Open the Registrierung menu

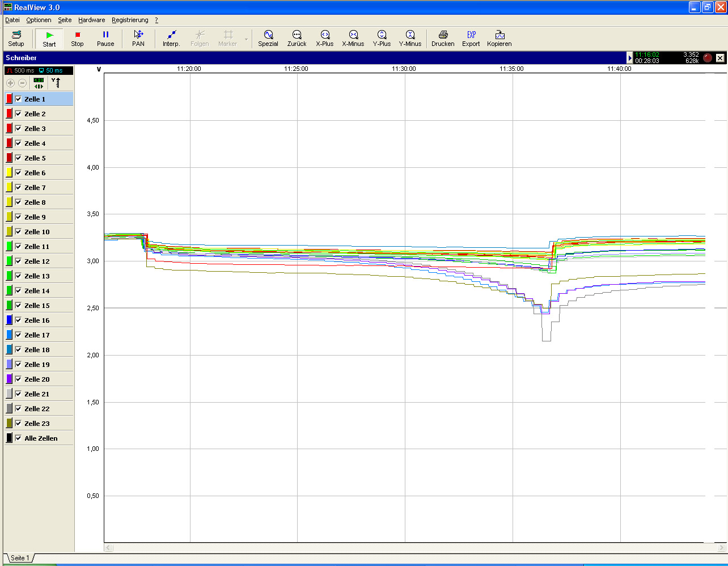pos(130,20)
